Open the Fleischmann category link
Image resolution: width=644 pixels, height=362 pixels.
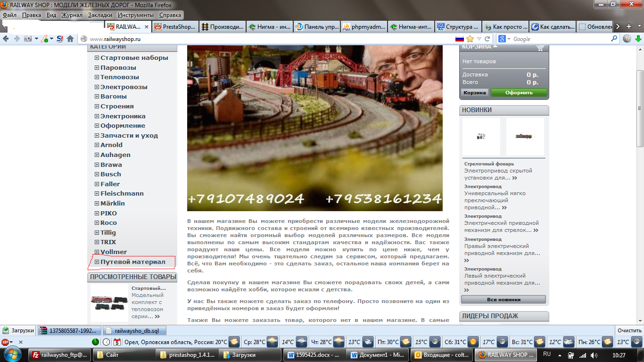point(122,194)
